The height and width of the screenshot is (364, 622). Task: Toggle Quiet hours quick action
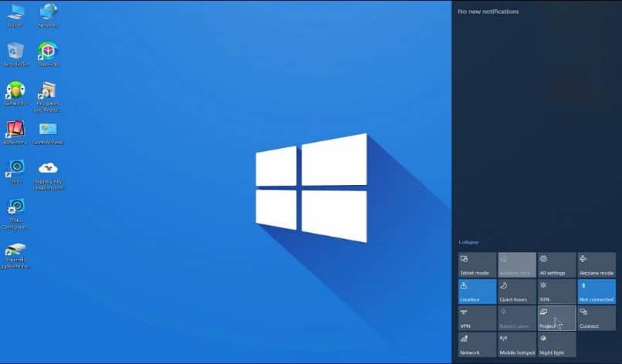pos(517,292)
